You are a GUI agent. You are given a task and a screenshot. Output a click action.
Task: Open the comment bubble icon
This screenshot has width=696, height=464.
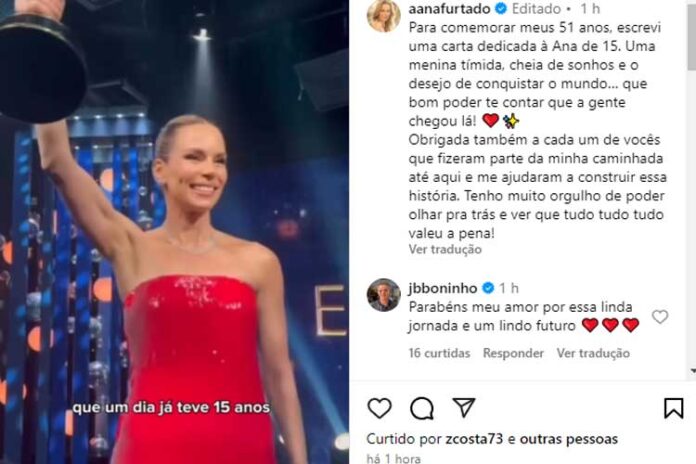point(422,408)
